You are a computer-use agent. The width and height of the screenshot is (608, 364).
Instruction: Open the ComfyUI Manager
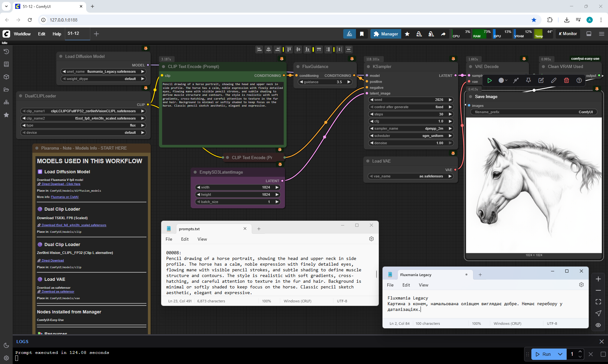coord(385,34)
